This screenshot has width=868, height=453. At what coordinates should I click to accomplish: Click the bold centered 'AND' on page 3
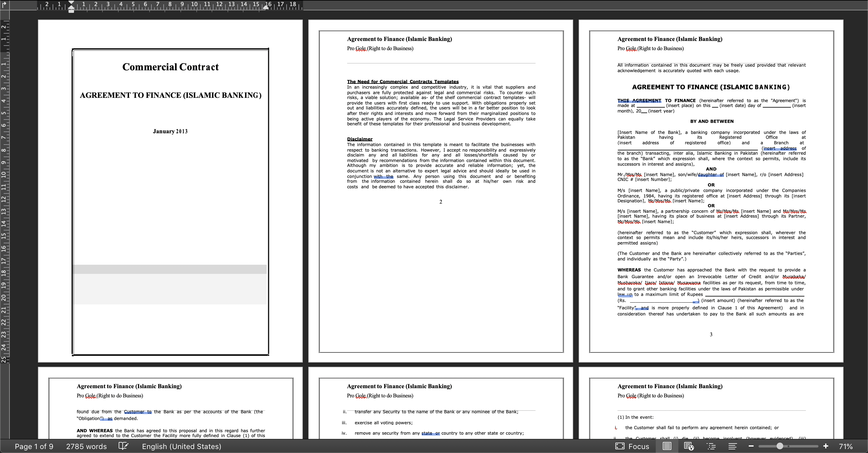pos(711,169)
